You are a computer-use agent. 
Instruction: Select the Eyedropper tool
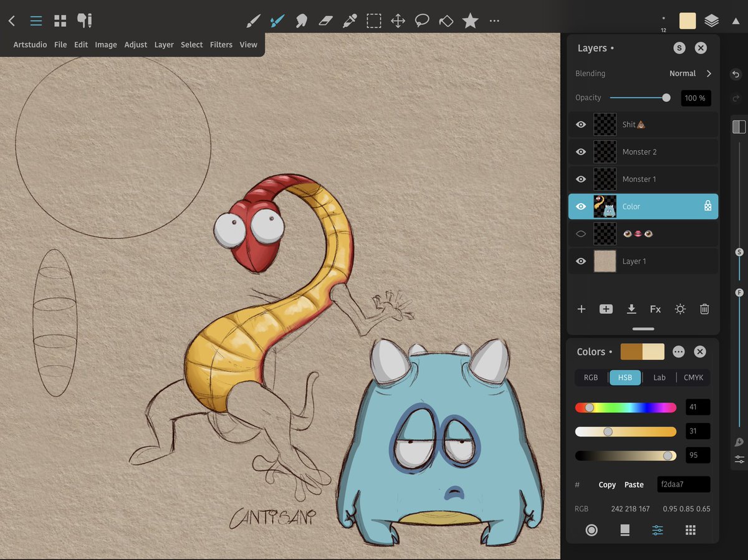(x=350, y=21)
